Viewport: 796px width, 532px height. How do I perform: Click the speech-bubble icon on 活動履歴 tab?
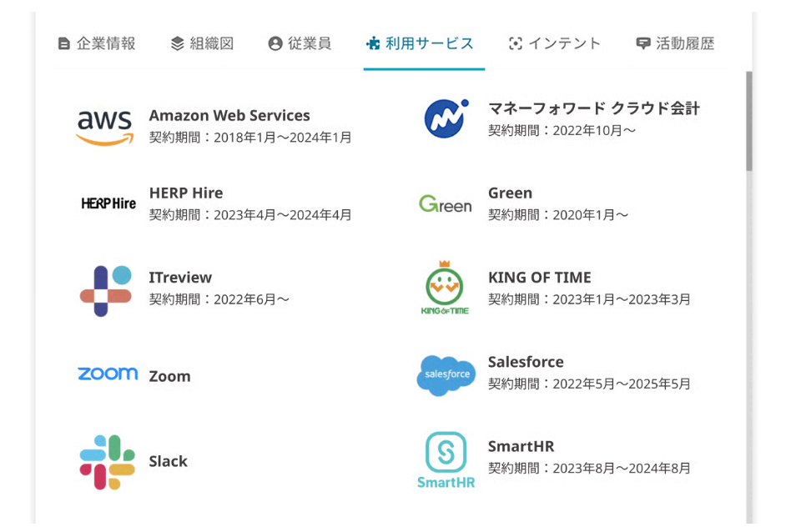click(x=643, y=43)
